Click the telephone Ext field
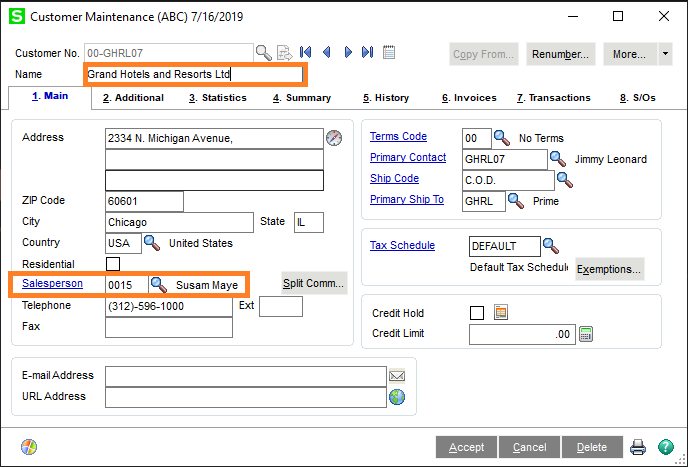The image size is (688, 467). 281,306
